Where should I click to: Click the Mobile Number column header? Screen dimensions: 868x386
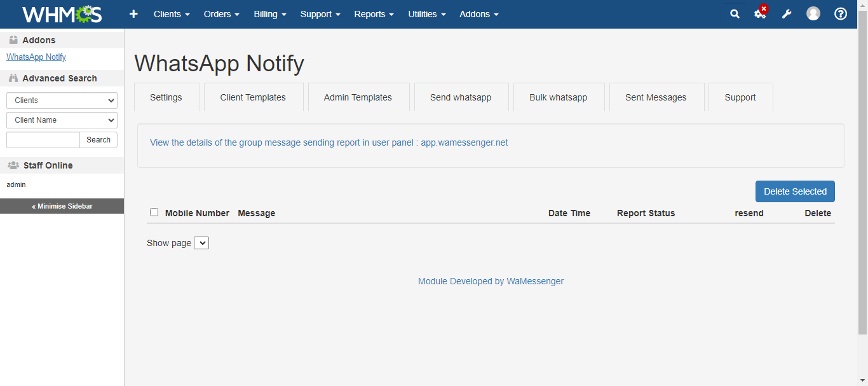tap(197, 213)
